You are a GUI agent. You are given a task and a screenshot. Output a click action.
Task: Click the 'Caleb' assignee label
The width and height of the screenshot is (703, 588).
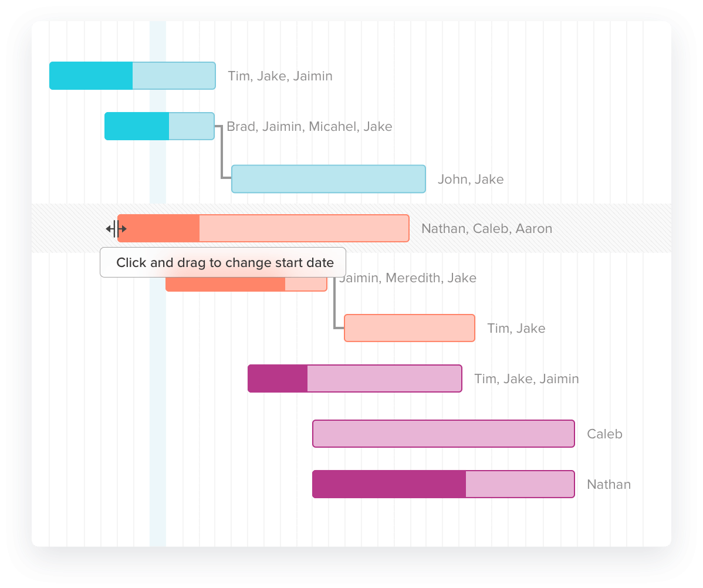click(x=604, y=434)
